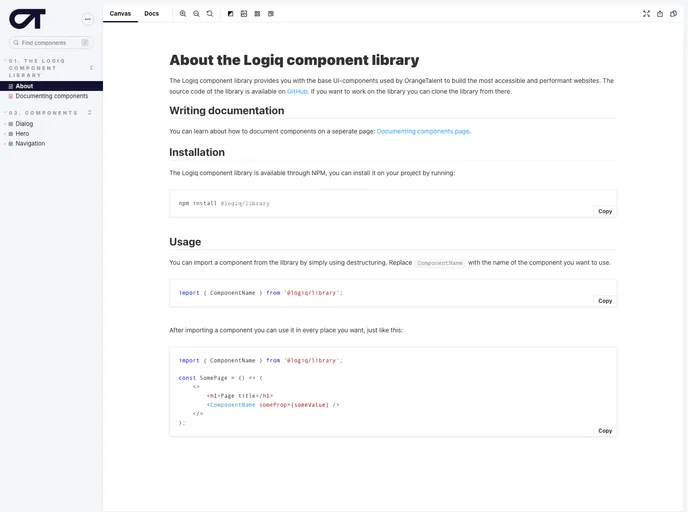The image size is (688, 512).
Task: Copy the canvas link
Action: point(674,14)
